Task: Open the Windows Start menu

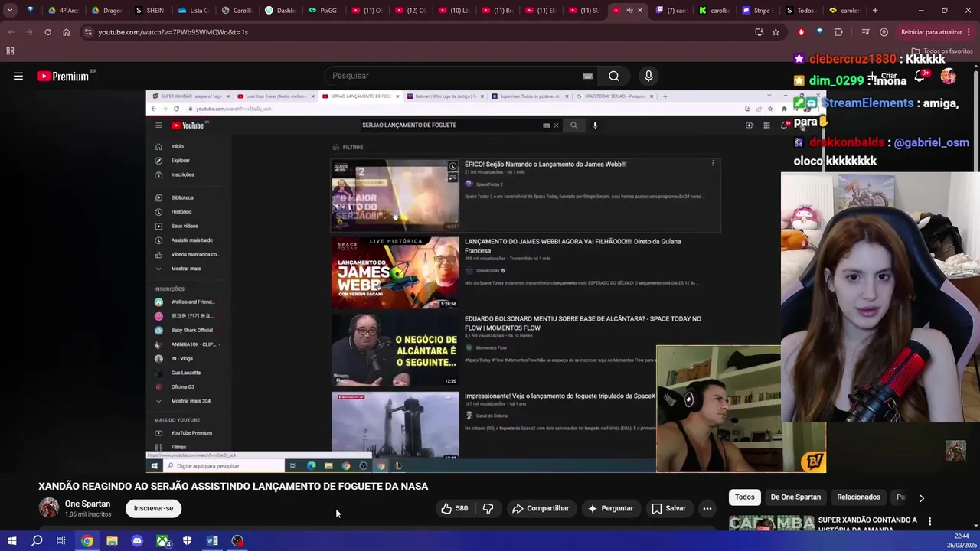Action: (x=11, y=541)
